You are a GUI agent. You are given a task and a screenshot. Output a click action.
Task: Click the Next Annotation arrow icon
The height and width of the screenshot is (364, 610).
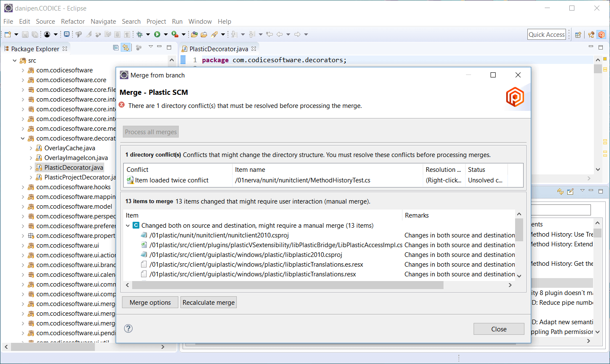[x=234, y=34]
